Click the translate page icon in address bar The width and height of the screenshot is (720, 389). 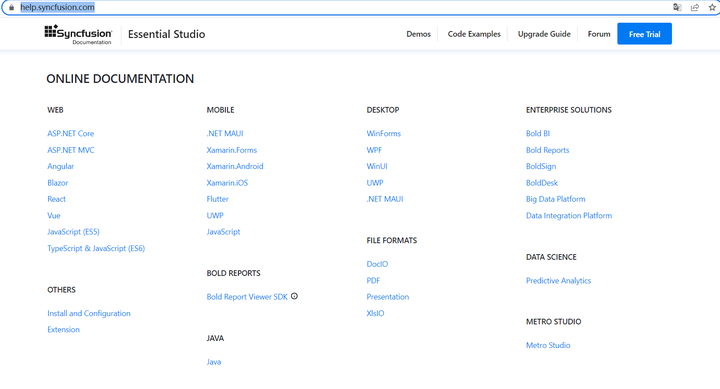click(677, 7)
